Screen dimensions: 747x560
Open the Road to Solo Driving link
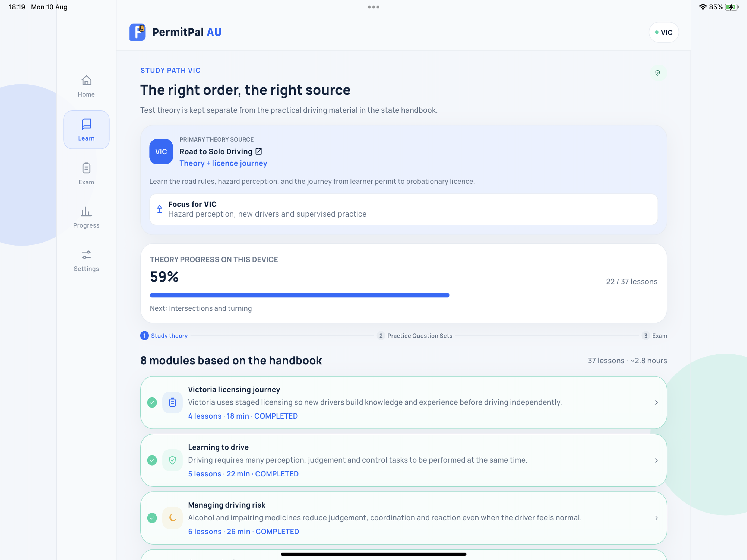pos(216,152)
